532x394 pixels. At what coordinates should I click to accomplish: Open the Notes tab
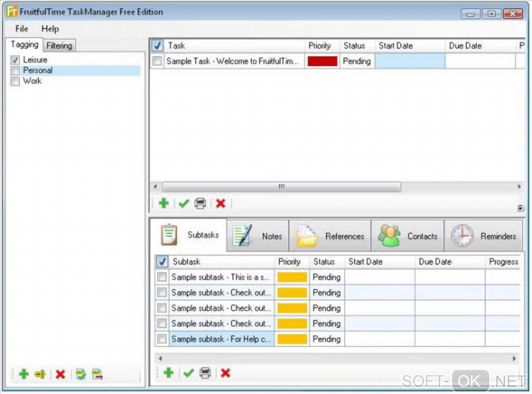click(x=258, y=236)
